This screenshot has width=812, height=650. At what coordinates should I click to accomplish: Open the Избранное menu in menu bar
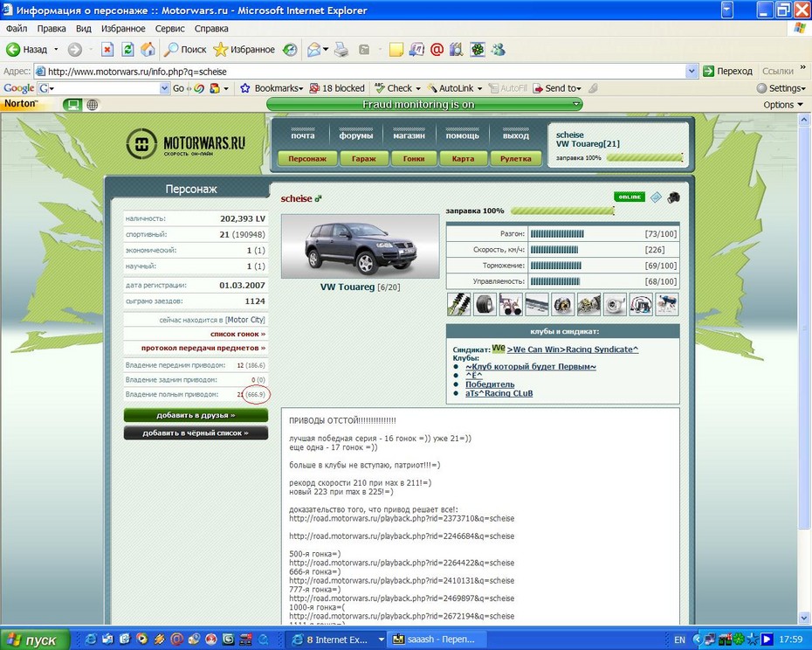[x=123, y=29]
